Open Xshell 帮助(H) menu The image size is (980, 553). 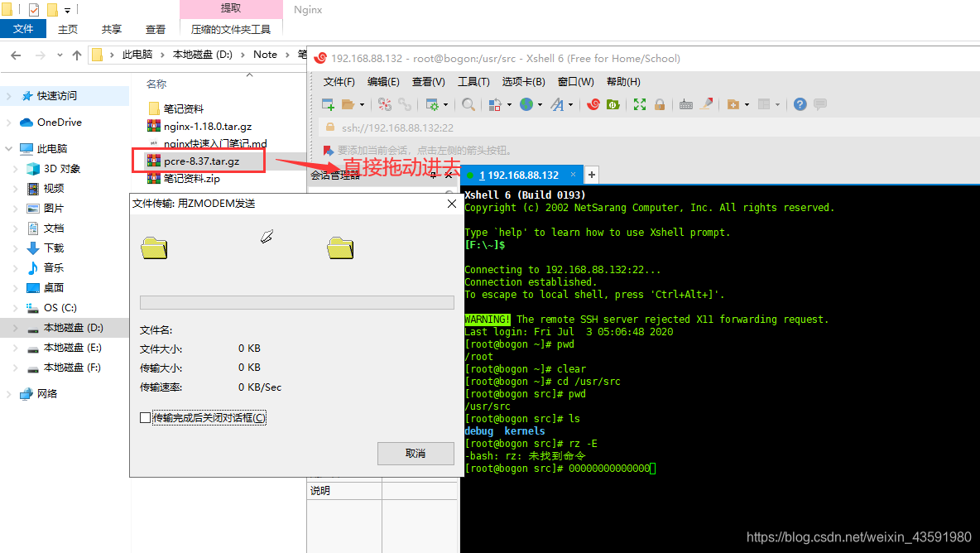[623, 82]
